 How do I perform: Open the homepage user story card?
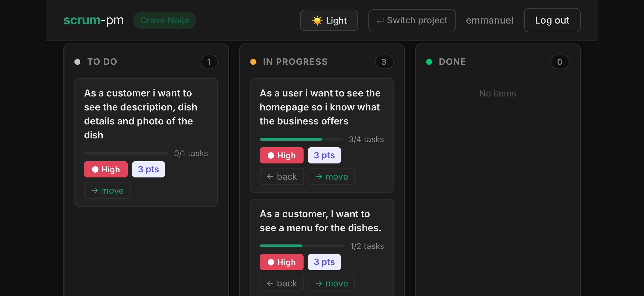click(x=322, y=135)
